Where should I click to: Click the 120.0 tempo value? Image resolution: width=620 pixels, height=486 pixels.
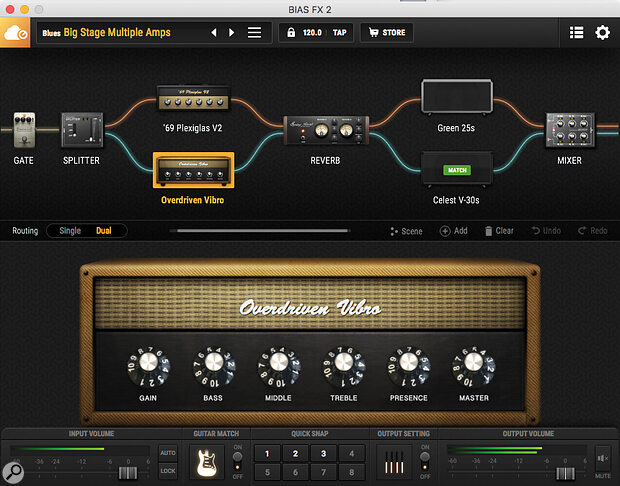click(312, 33)
